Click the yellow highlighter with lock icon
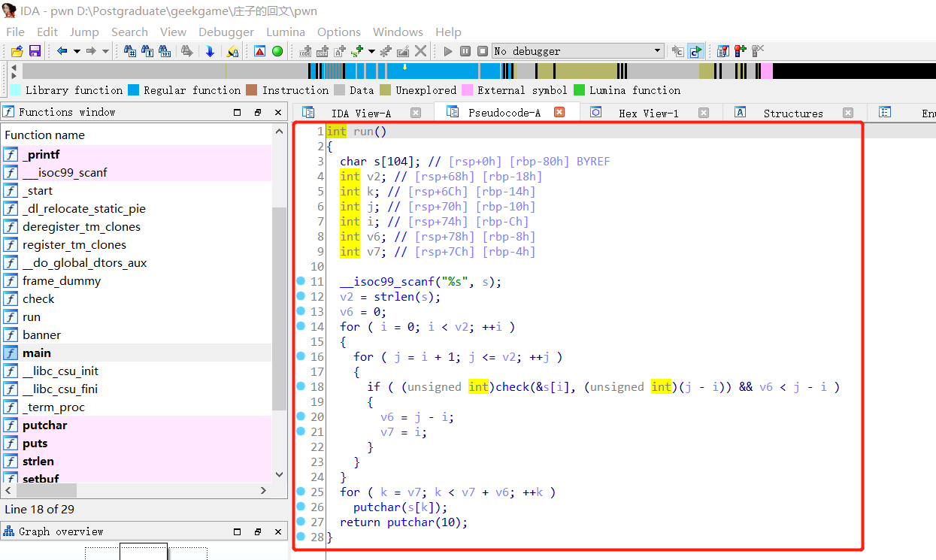The width and height of the screenshot is (936, 560). click(x=232, y=51)
